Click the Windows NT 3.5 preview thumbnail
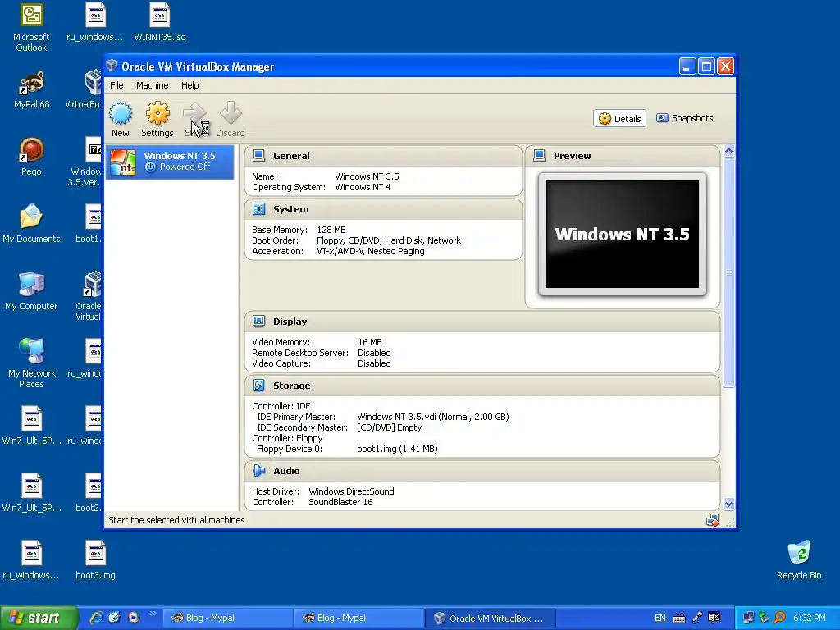This screenshot has height=630, width=840. (623, 234)
